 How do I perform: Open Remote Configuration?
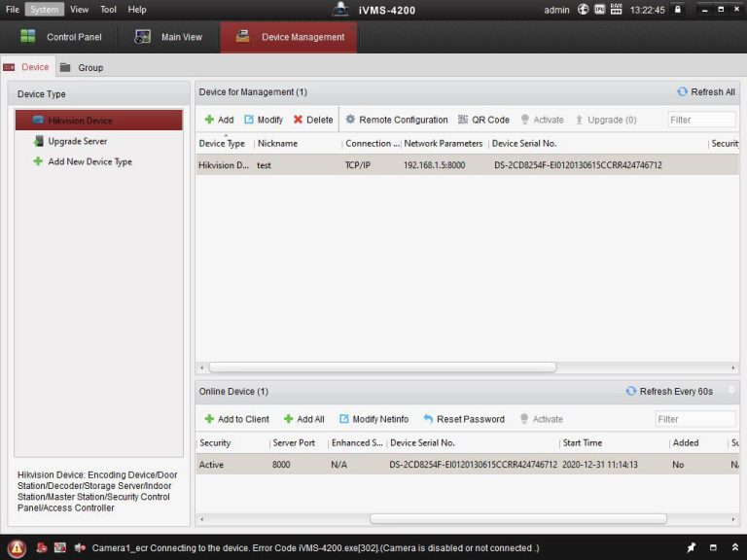coord(397,120)
